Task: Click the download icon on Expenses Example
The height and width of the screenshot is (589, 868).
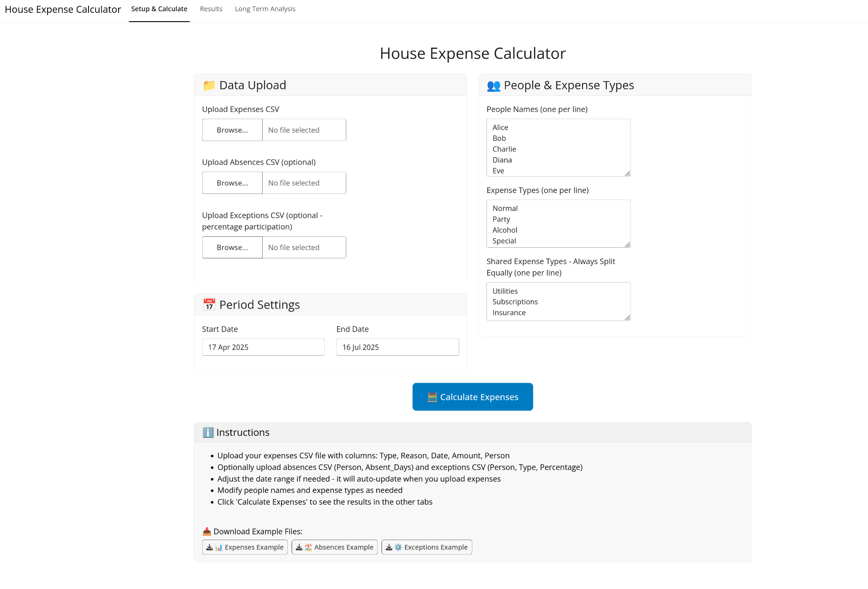Action: click(210, 547)
